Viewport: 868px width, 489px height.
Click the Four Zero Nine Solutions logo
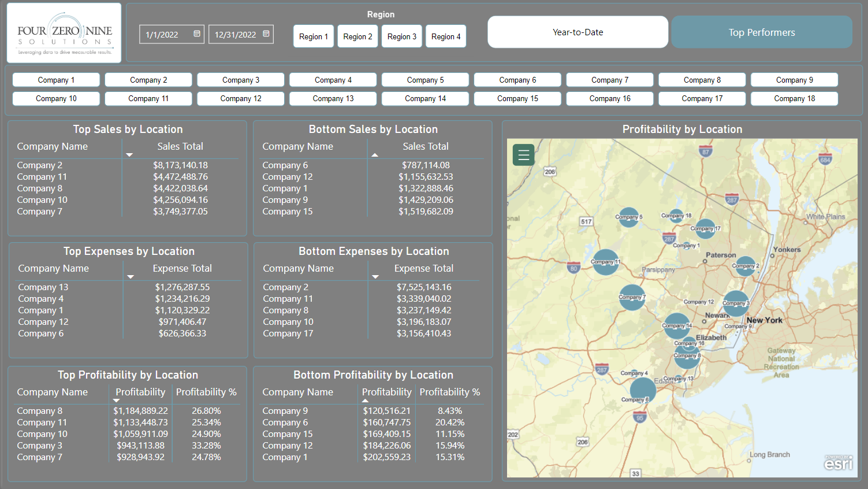[x=64, y=33]
